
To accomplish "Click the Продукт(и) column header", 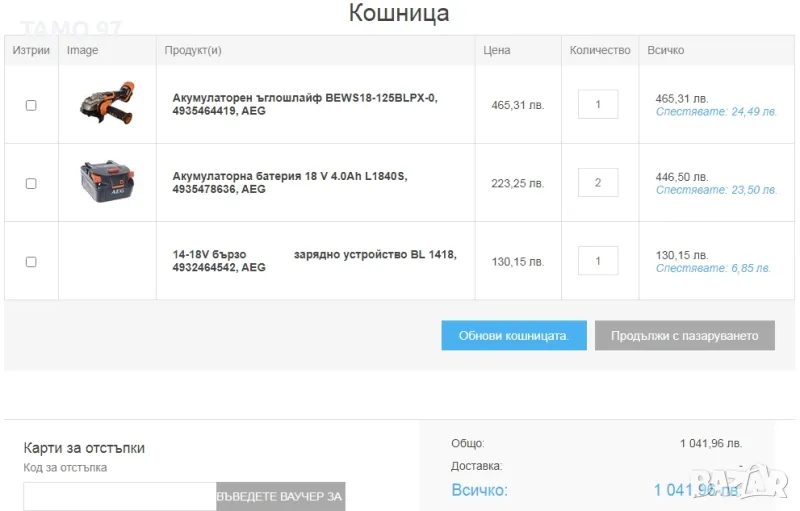I will click(193, 50).
